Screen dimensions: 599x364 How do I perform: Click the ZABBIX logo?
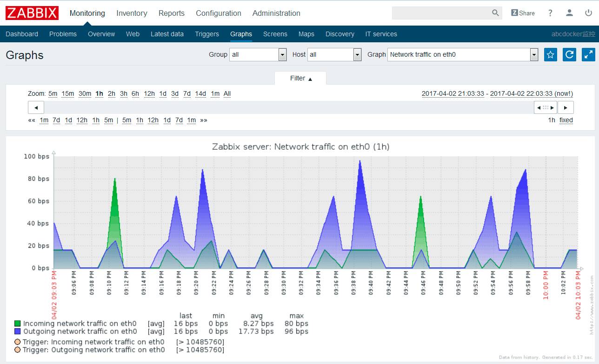click(32, 13)
